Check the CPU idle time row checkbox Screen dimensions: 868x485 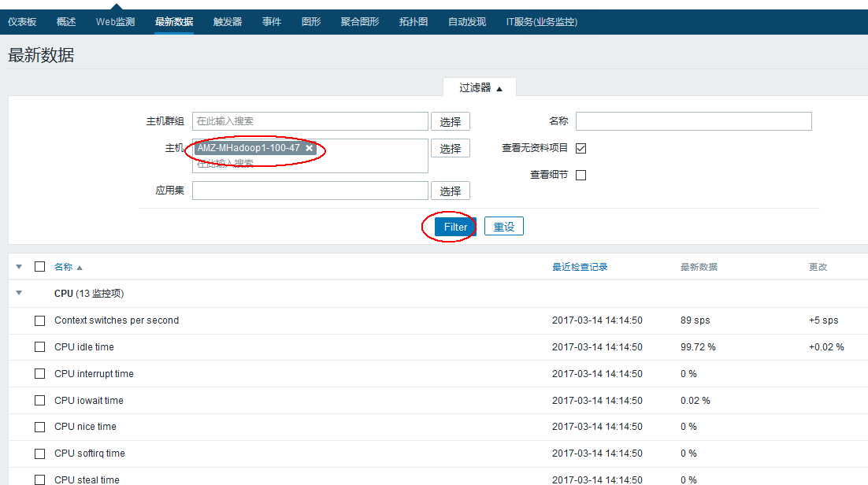pyautogui.click(x=39, y=347)
